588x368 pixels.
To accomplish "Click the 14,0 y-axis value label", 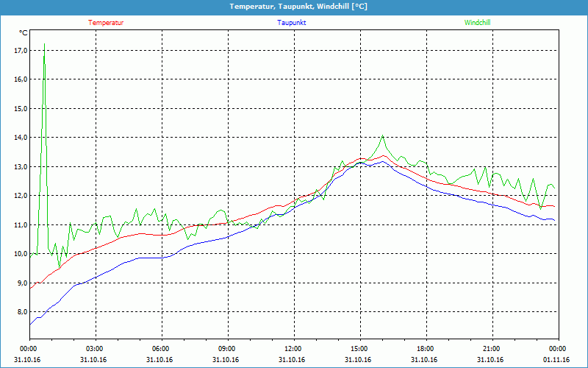I will [21, 138].
